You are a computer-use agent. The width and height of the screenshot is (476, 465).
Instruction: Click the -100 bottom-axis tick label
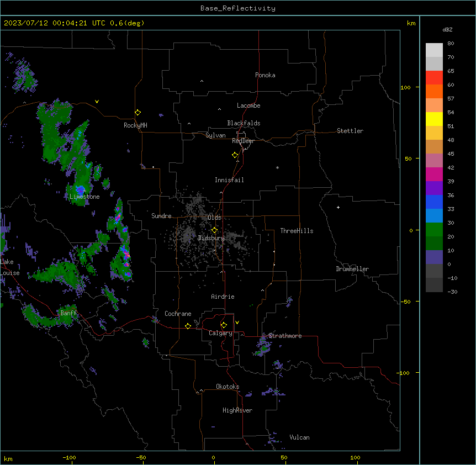(x=69, y=457)
